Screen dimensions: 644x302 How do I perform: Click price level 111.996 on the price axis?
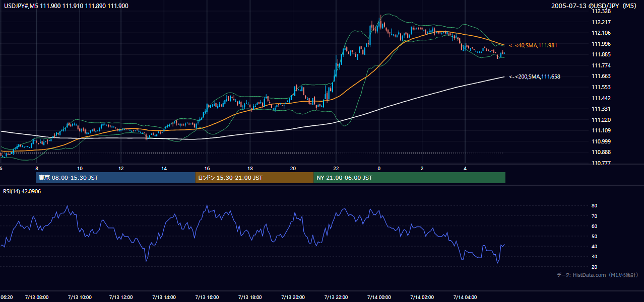coord(601,44)
